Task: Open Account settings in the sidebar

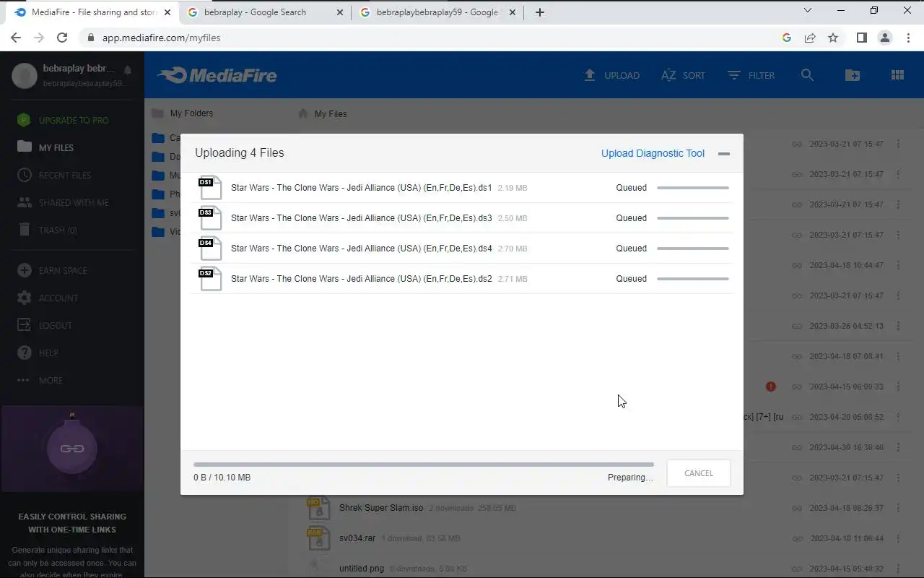Action: pyautogui.click(x=47, y=298)
